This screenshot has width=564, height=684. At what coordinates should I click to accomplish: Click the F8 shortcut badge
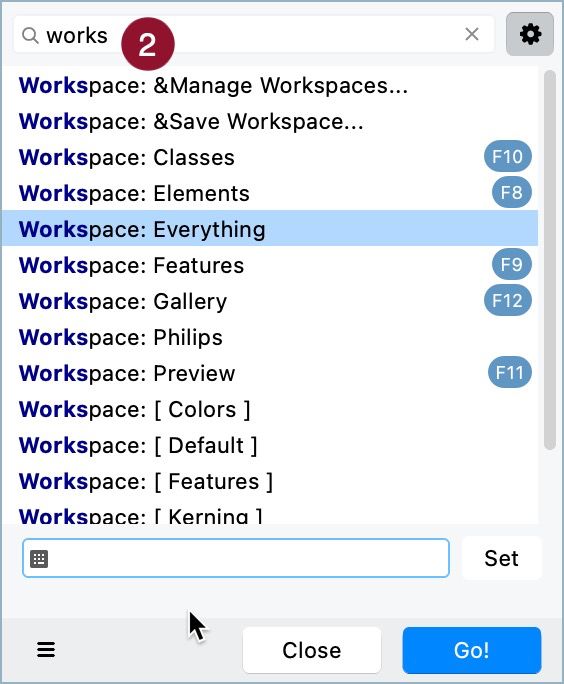click(512, 192)
